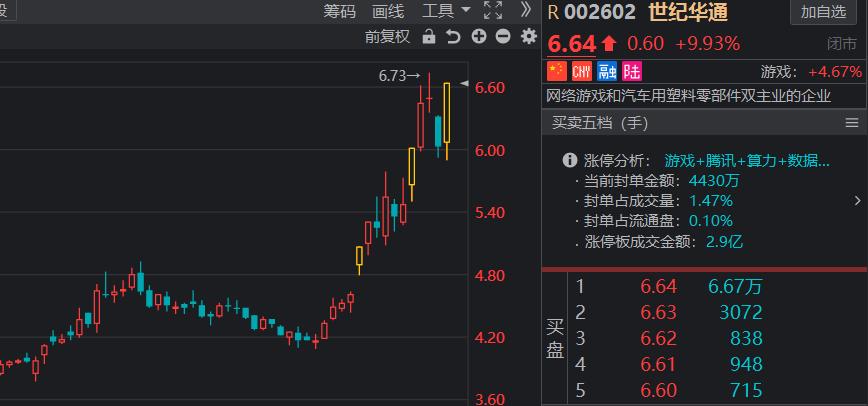Image resolution: width=868 pixels, height=406 pixels.
Task: Expand the 工具 tools dropdown
Action: 446,11
